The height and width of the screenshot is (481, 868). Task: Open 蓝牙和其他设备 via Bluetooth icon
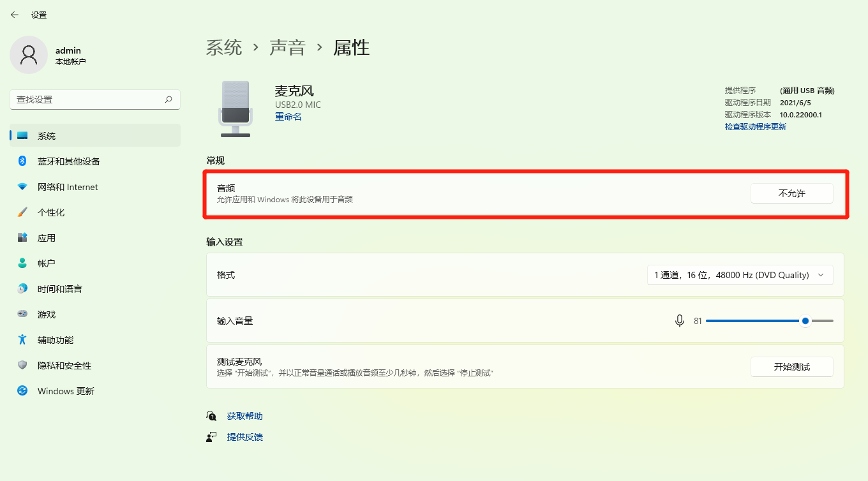(x=22, y=161)
